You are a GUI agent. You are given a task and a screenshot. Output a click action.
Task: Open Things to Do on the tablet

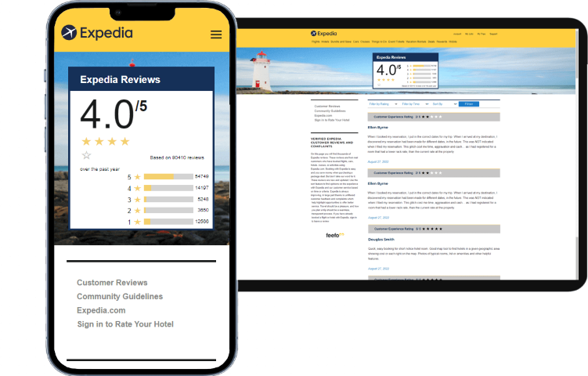tap(379, 42)
